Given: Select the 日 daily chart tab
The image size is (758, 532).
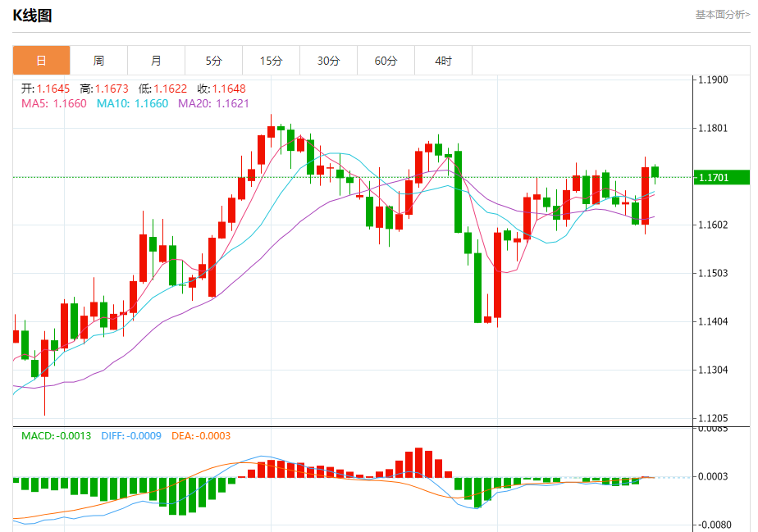Looking at the screenshot, I should point(41,61).
